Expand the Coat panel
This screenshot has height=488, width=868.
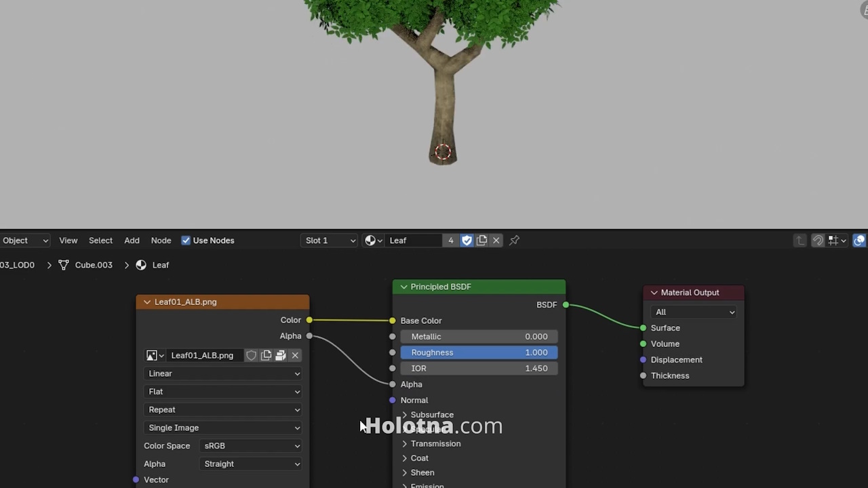(405, 458)
